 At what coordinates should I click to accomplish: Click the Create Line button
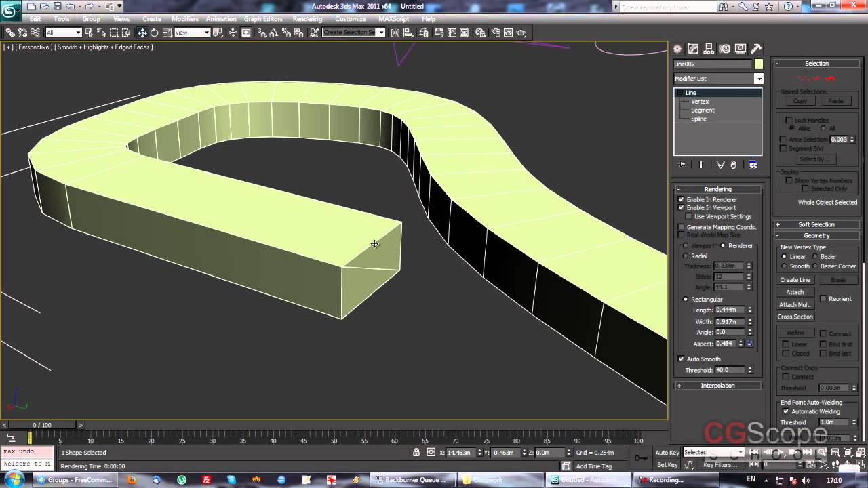click(x=795, y=280)
